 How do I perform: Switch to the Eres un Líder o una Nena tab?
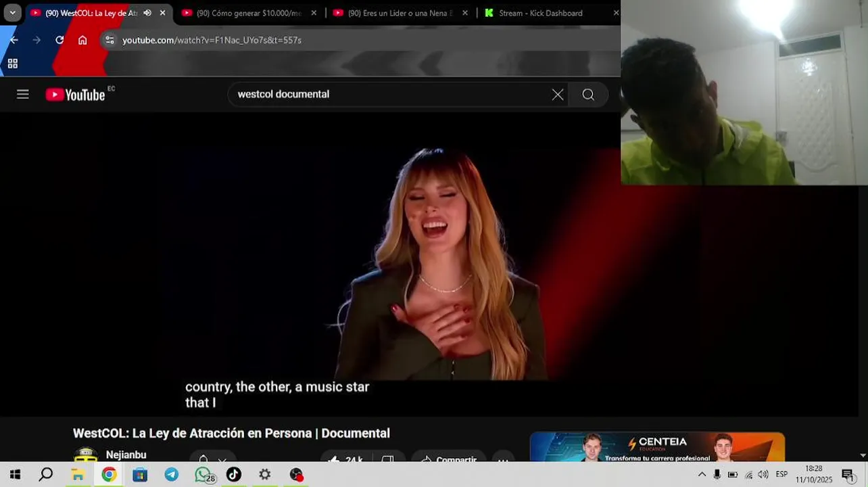(400, 13)
